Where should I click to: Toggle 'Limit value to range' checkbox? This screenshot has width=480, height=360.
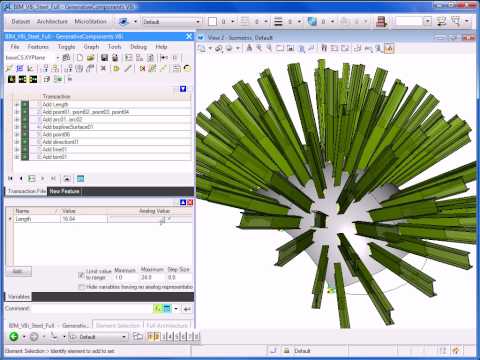[81, 275]
